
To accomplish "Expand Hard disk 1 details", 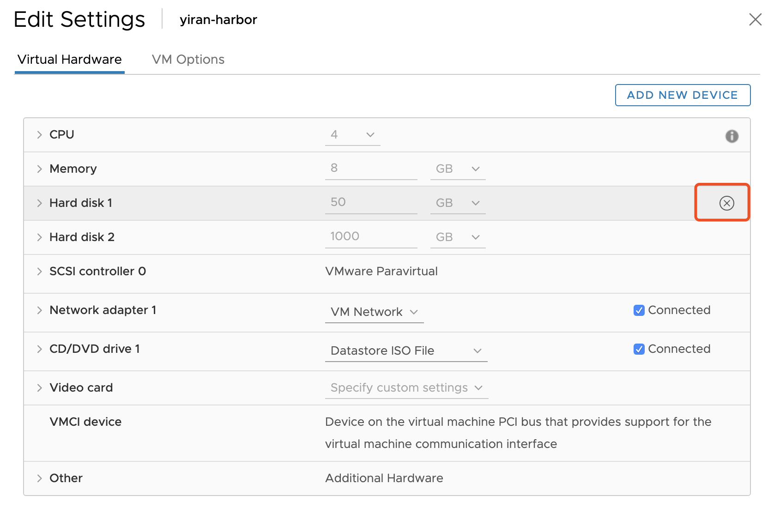I will tap(40, 203).
